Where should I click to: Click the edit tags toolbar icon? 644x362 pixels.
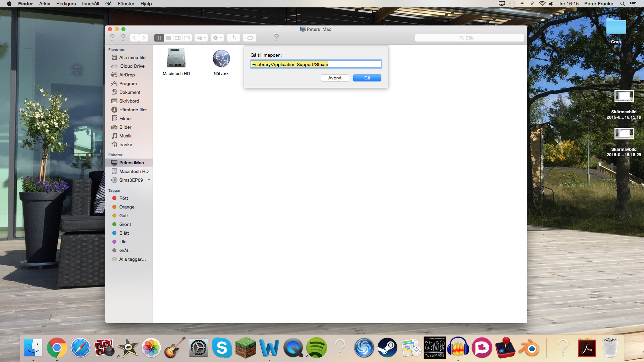click(250, 38)
